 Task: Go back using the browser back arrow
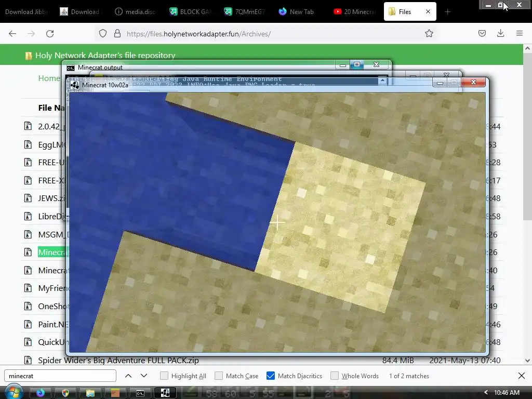click(12, 34)
